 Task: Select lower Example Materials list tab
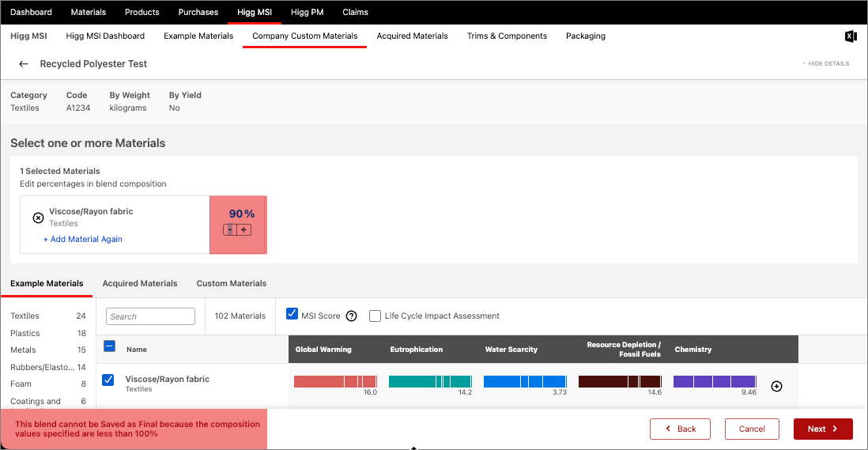click(x=47, y=283)
